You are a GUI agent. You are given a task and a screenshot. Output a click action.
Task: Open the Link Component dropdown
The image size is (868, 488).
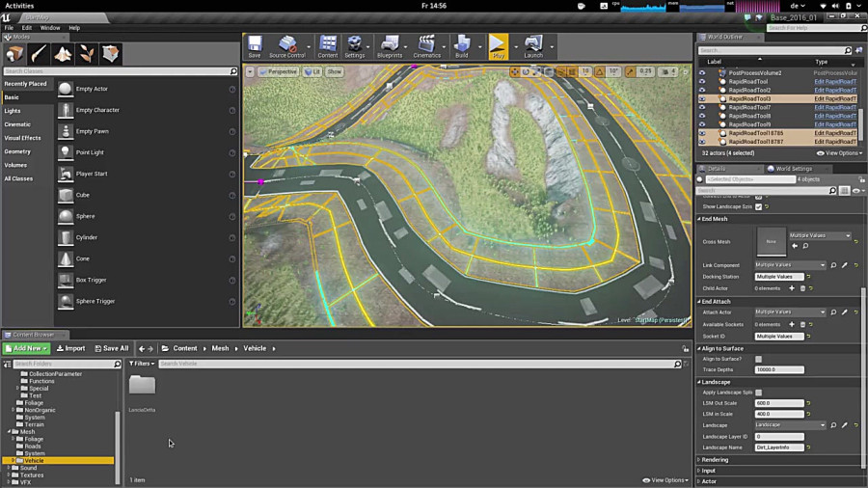[790, 265]
